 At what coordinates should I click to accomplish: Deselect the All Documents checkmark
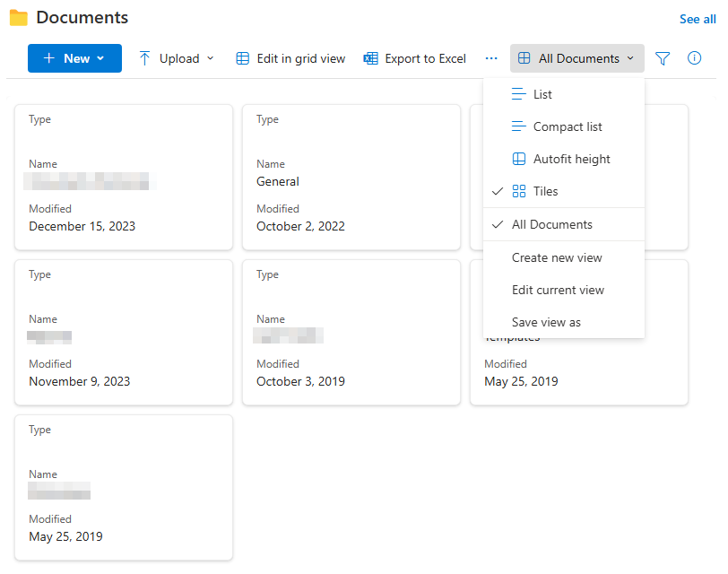(x=498, y=224)
